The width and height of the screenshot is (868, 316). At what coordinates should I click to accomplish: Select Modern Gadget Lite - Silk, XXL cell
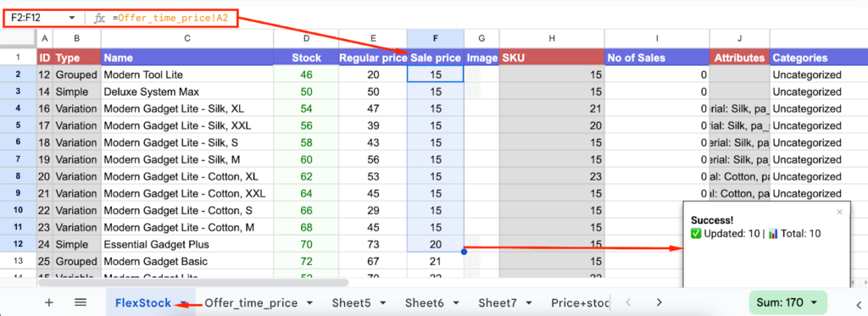pyautogui.click(x=187, y=125)
